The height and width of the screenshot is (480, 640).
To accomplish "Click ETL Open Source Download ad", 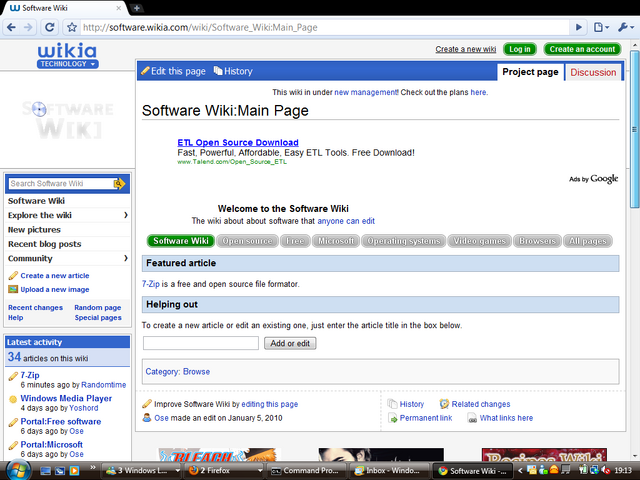I will coord(238,142).
